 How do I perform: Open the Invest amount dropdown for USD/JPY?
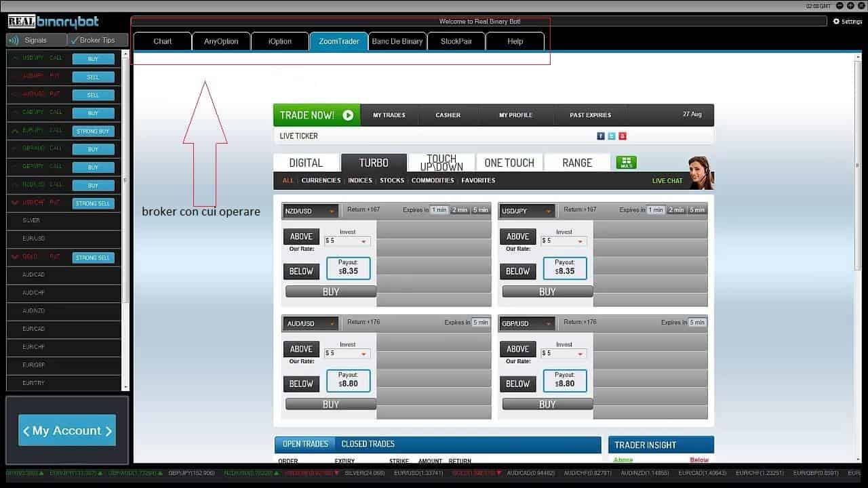point(564,241)
